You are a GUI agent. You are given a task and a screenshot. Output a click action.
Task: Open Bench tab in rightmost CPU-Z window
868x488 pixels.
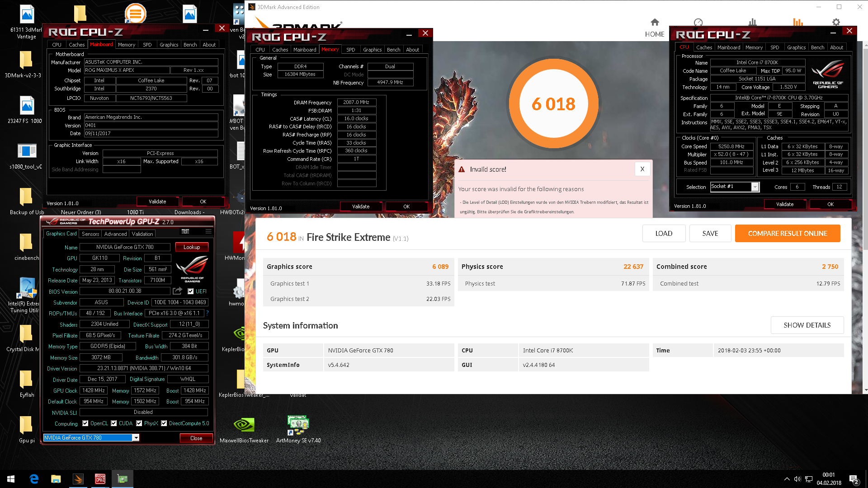tap(817, 47)
